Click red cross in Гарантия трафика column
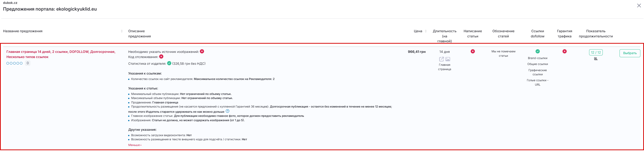Viewport: 644px width, 155px height. (565, 51)
